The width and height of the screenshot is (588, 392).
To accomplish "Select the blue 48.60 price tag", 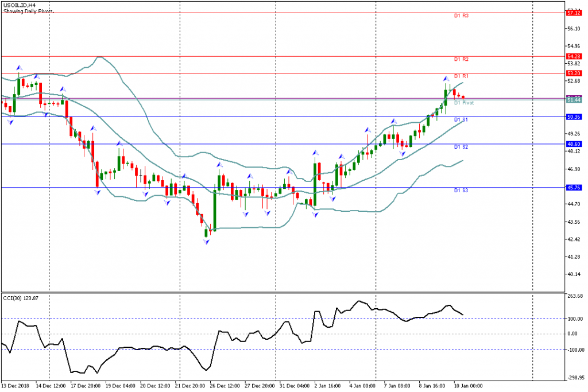I will [574, 144].
